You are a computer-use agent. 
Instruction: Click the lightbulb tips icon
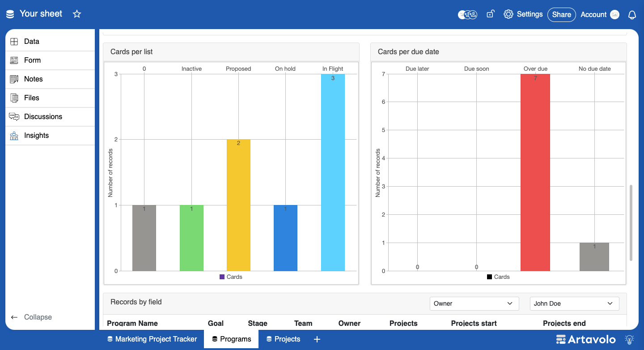point(630,339)
